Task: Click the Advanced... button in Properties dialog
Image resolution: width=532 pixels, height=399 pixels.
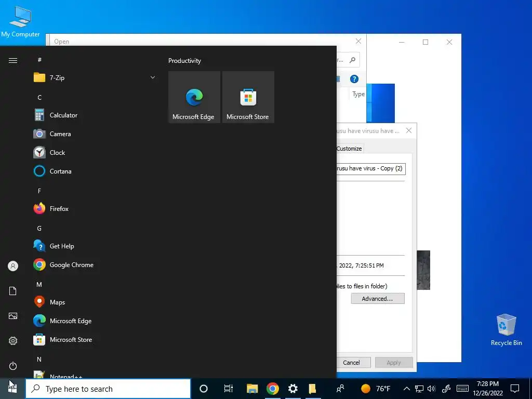Action: point(378,299)
